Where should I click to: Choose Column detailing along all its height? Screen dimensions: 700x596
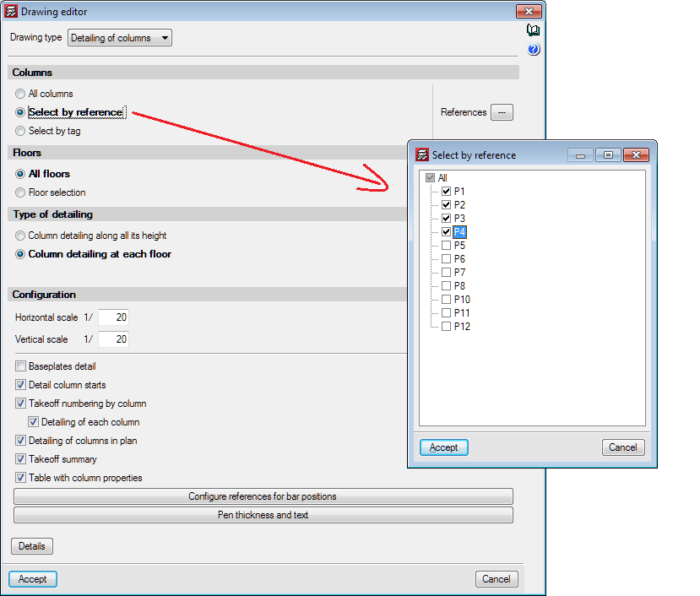[20, 236]
